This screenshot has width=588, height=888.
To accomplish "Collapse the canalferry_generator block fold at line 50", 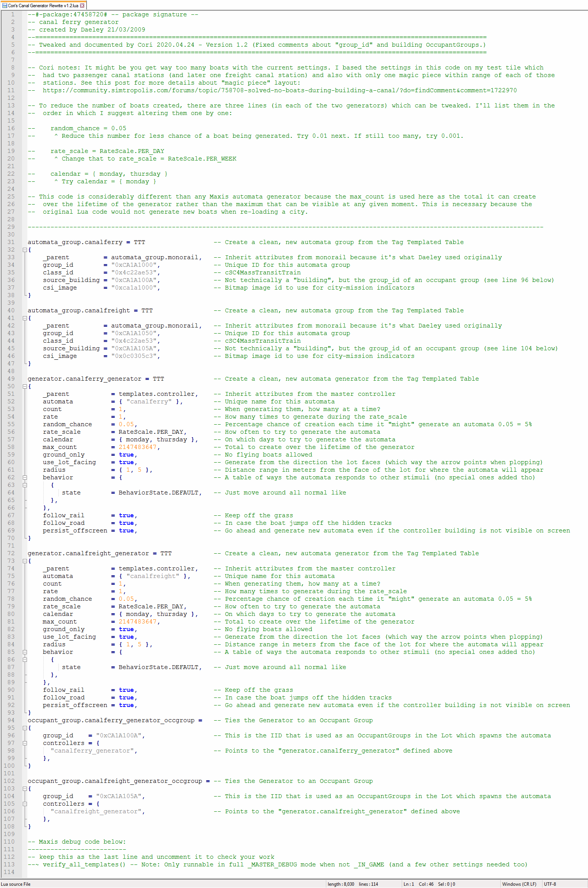I will (x=25, y=386).
